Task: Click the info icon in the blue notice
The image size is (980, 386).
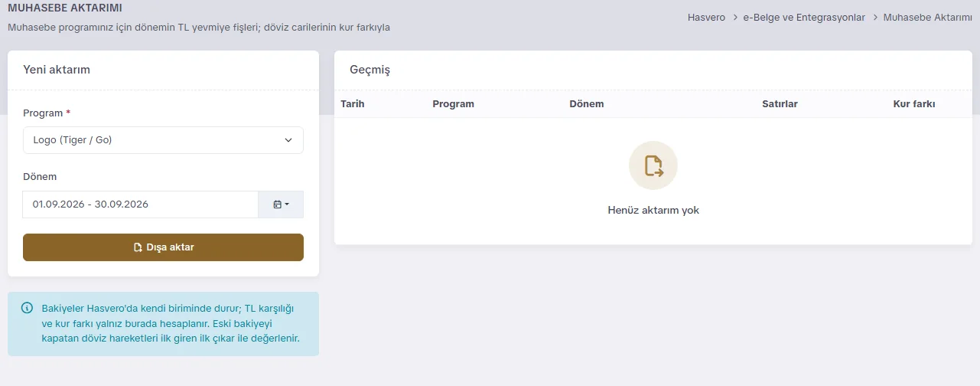Action: point(27,308)
